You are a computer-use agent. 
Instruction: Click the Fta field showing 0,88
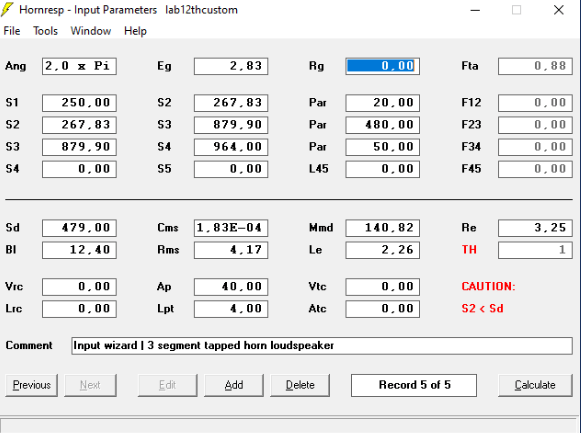535,66
